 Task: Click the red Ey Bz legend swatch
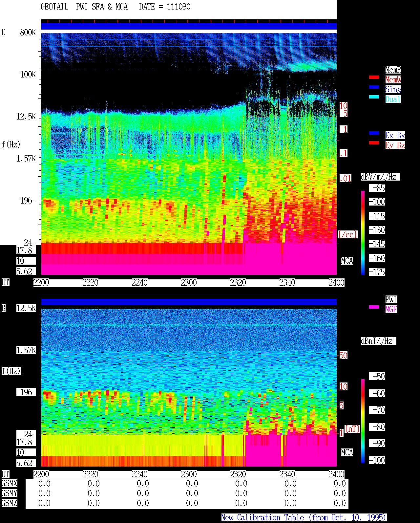pyautogui.click(x=374, y=143)
